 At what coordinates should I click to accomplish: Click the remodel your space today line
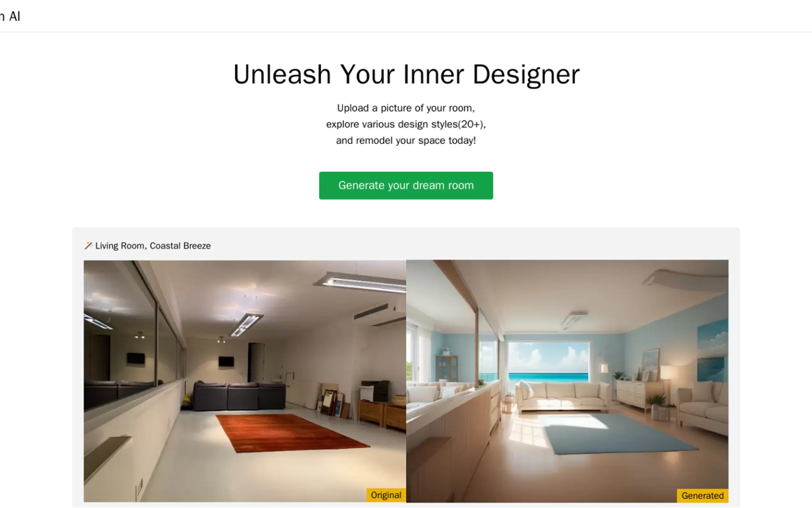tap(406, 140)
